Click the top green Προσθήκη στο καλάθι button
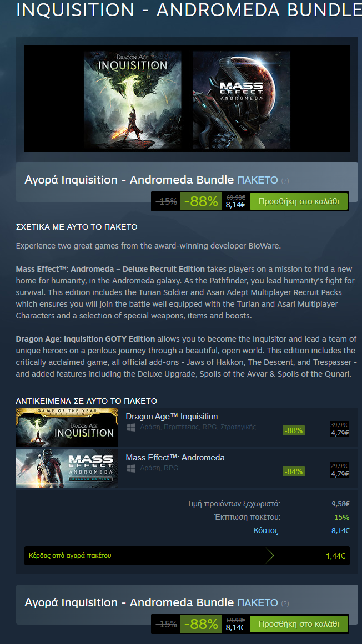The height and width of the screenshot is (644, 362). [x=298, y=201]
